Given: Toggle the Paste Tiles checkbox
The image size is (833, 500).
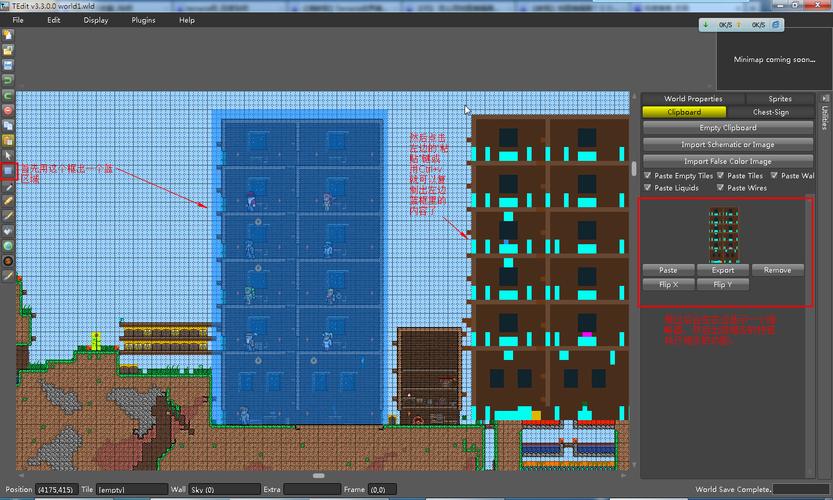Looking at the screenshot, I should point(720,175).
